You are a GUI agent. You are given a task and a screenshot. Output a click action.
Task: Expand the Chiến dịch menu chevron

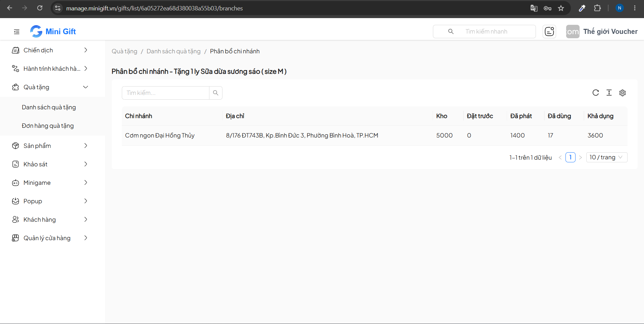point(86,50)
